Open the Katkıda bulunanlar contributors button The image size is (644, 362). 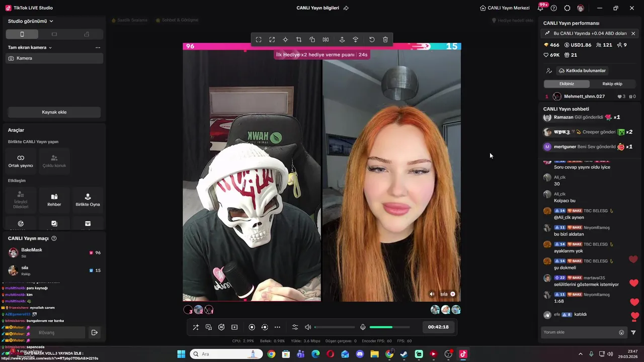tap(582, 71)
